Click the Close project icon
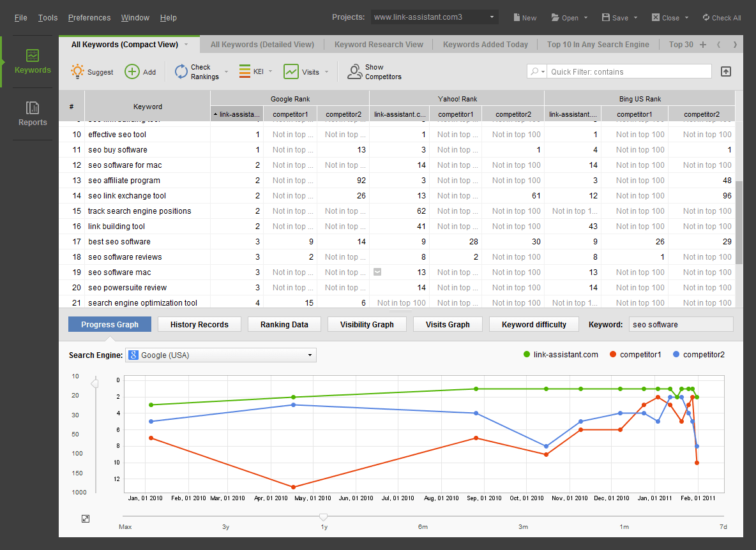 656,17
